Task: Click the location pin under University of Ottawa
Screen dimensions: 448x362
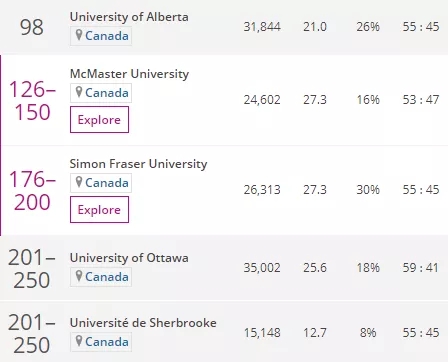Action: tap(79, 276)
